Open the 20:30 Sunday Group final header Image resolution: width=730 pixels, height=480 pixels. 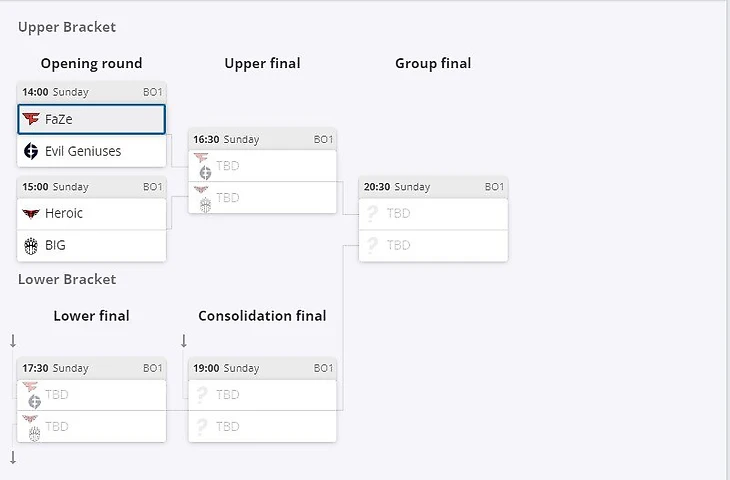point(433,187)
